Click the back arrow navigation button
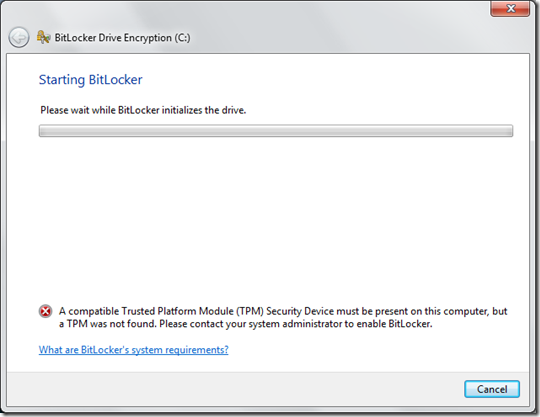 (x=19, y=38)
